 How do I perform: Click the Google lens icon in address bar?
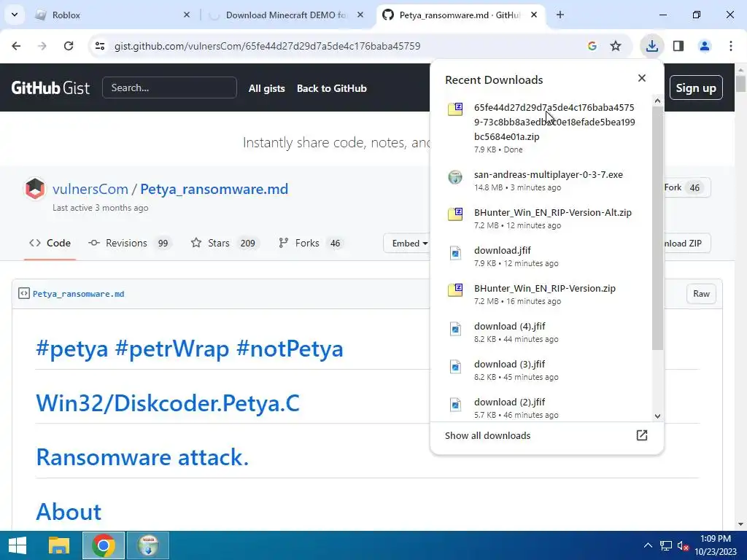click(x=592, y=46)
